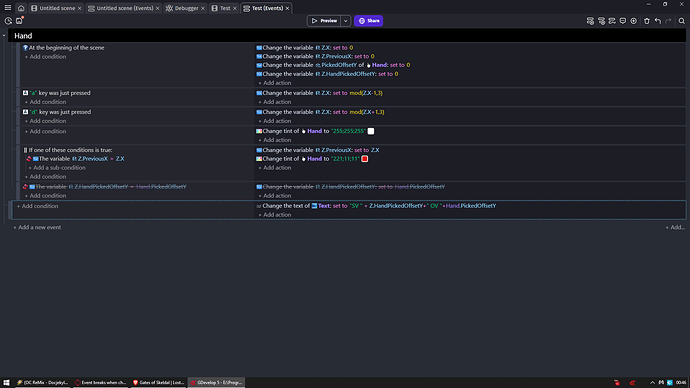This screenshot has width=690, height=388.
Task: Click the Add... link at right
Action: coord(675,227)
